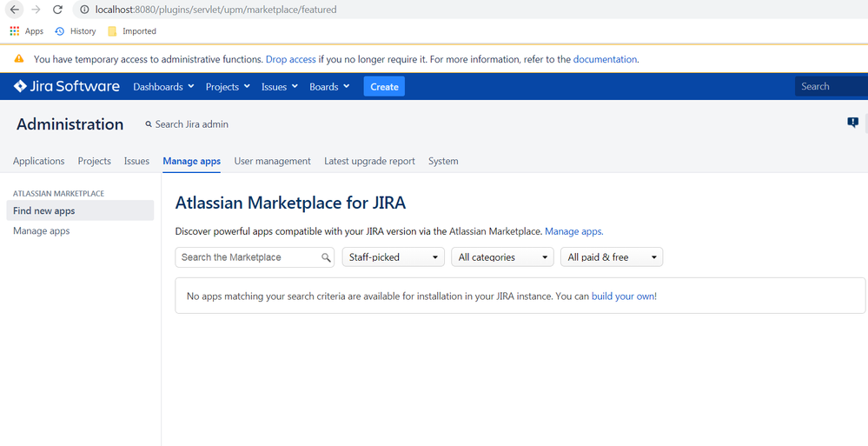
Task: Click the site info icon in the address bar
Action: pyautogui.click(x=84, y=10)
